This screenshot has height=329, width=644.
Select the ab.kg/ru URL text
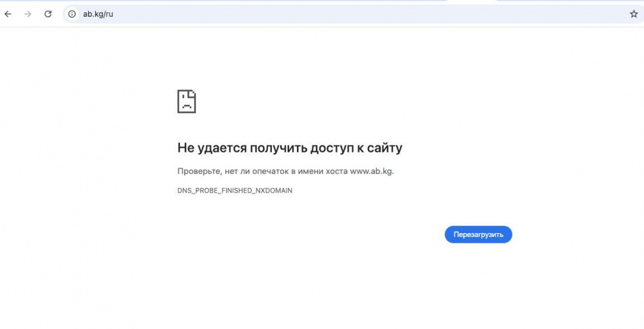click(x=98, y=14)
